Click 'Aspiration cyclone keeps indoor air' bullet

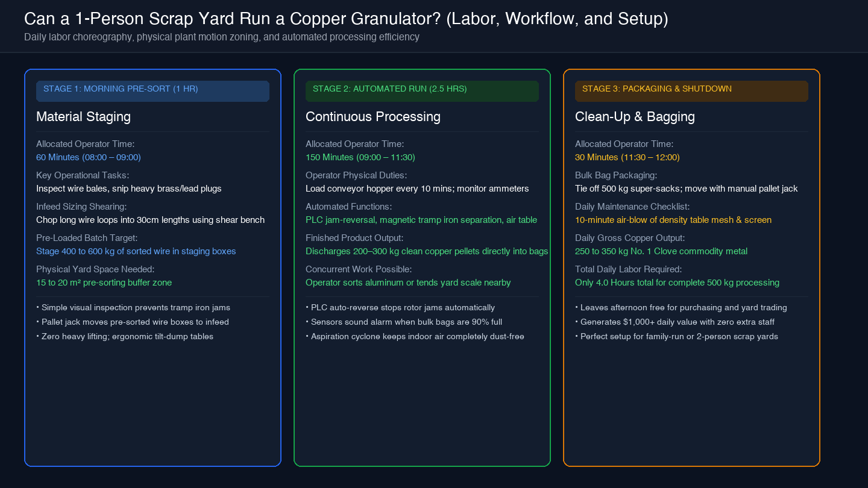(415, 336)
